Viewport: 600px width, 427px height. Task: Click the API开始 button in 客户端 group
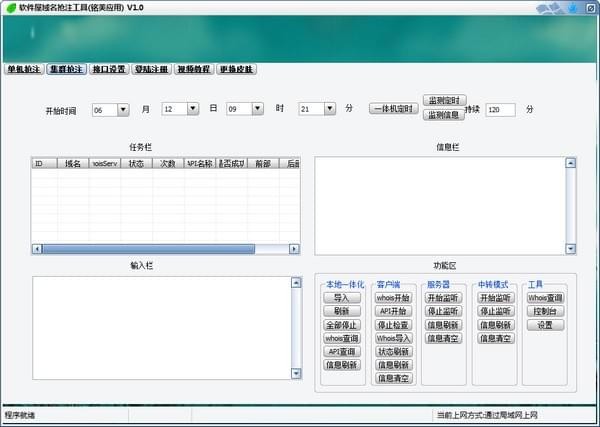[392, 311]
